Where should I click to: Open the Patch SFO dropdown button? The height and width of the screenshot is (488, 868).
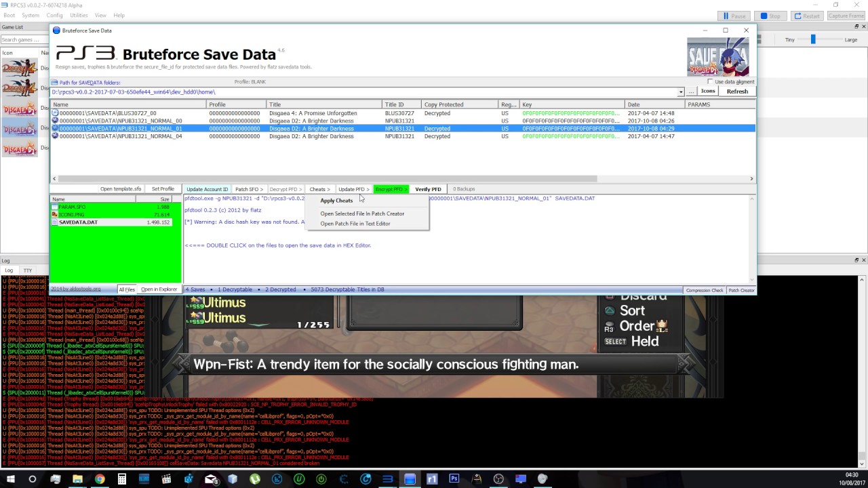coord(248,189)
